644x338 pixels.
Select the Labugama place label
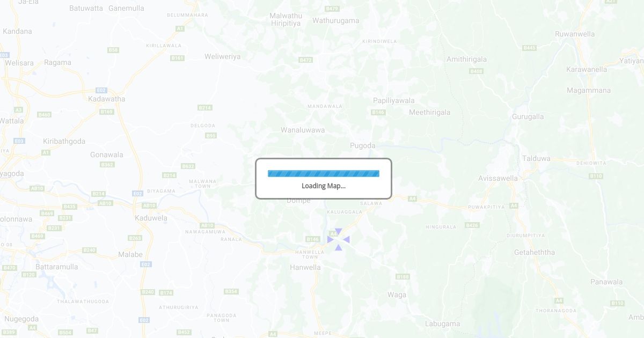[x=443, y=324]
